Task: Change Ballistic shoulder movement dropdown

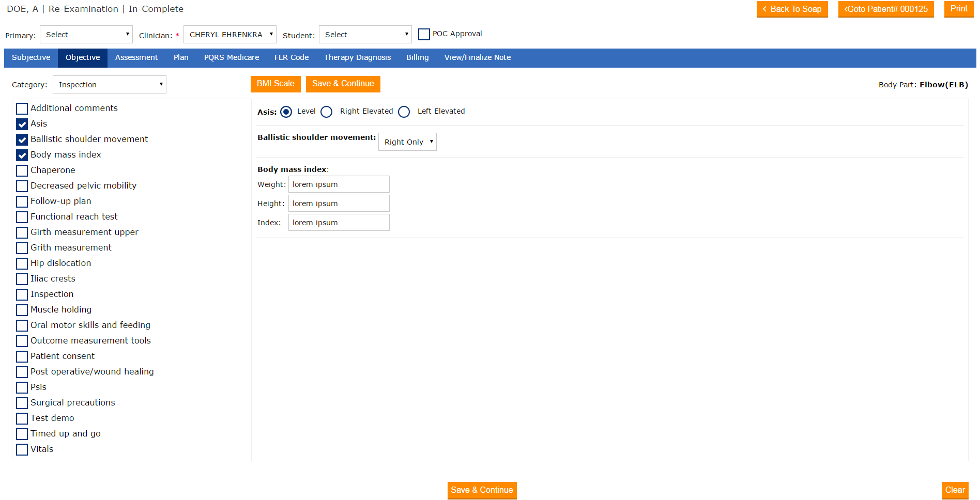Action: coord(407,142)
